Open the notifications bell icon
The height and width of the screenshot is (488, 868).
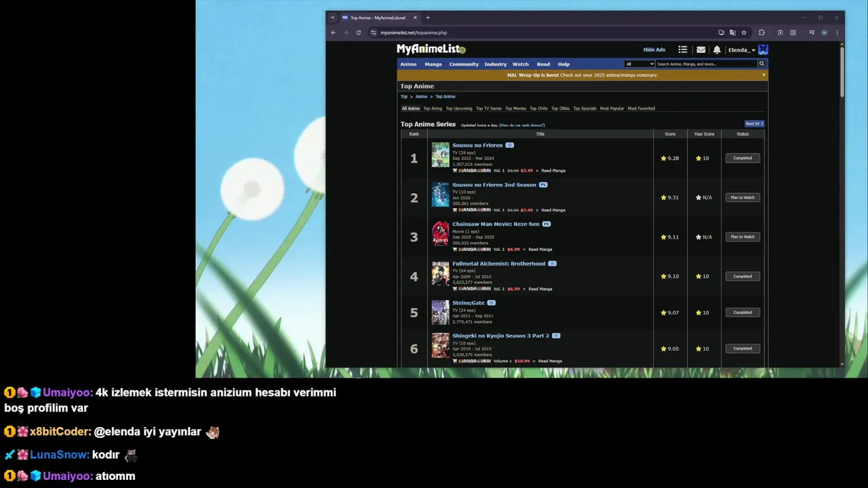717,49
